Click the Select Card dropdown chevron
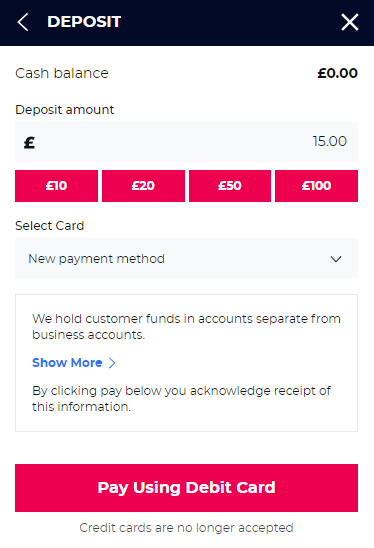Viewport: 374px width, 548px height. [336, 259]
